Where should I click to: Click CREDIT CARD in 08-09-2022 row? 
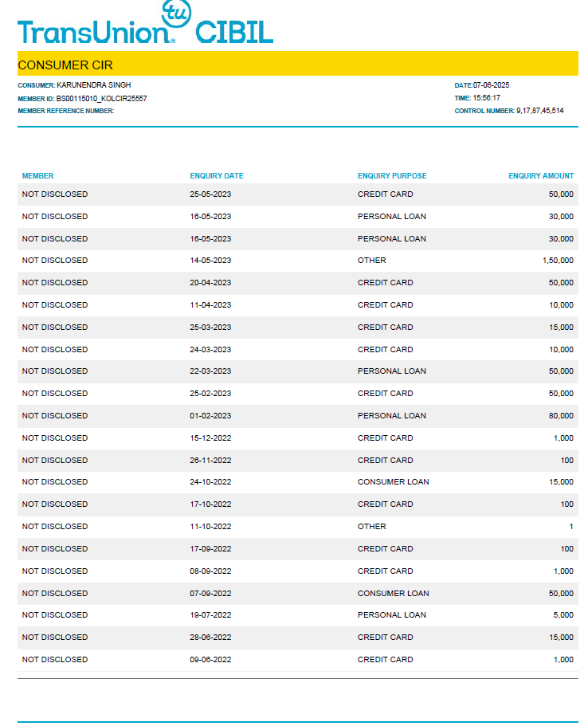(x=385, y=571)
